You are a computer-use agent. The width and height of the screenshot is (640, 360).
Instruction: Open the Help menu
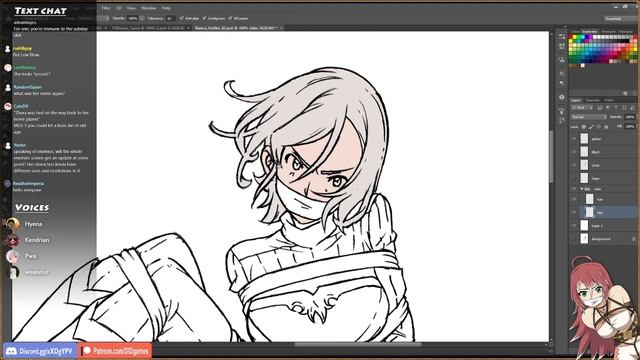point(166,8)
